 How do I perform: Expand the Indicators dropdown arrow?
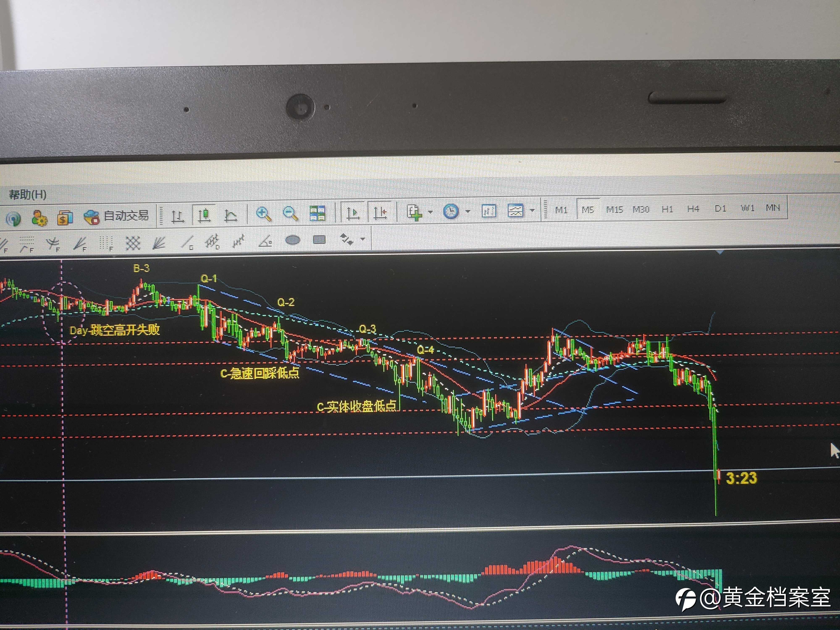click(x=430, y=212)
